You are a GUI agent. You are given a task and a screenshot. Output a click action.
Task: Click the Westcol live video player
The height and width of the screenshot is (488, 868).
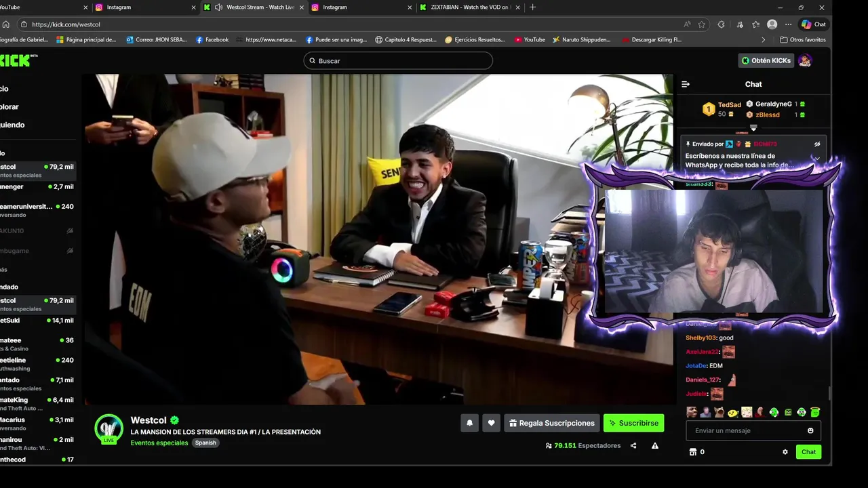[x=378, y=239]
